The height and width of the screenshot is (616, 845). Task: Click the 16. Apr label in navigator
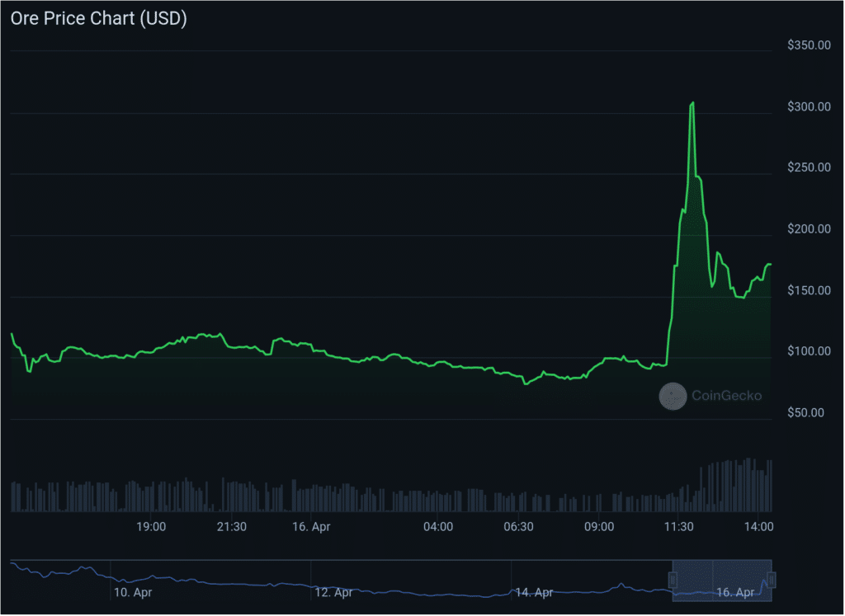pos(734,592)
